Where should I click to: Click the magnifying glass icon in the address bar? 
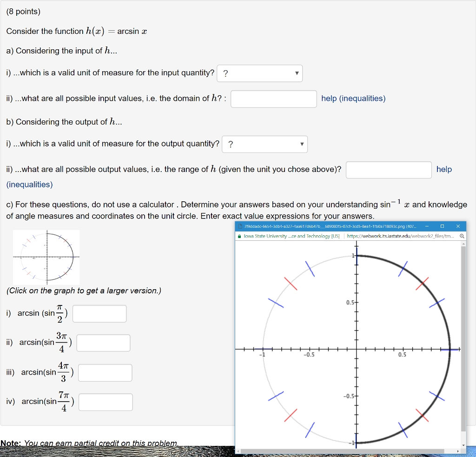[x=461, y=236]
